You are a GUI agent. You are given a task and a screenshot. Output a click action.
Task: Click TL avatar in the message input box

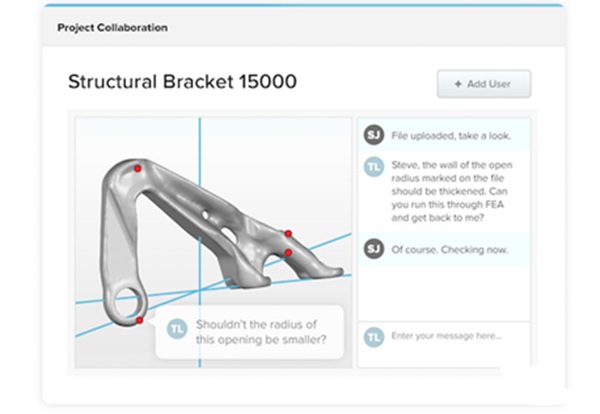[x=374, y=335]
